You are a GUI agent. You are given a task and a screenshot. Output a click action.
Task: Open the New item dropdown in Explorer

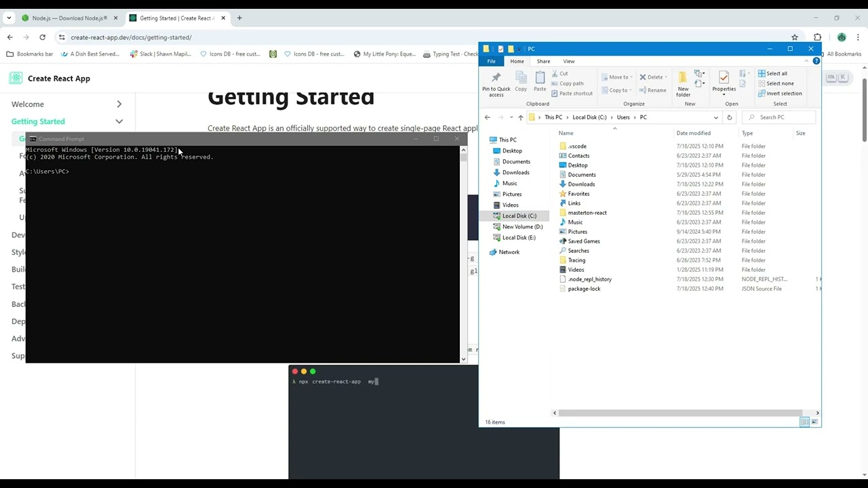click(700, 73)
